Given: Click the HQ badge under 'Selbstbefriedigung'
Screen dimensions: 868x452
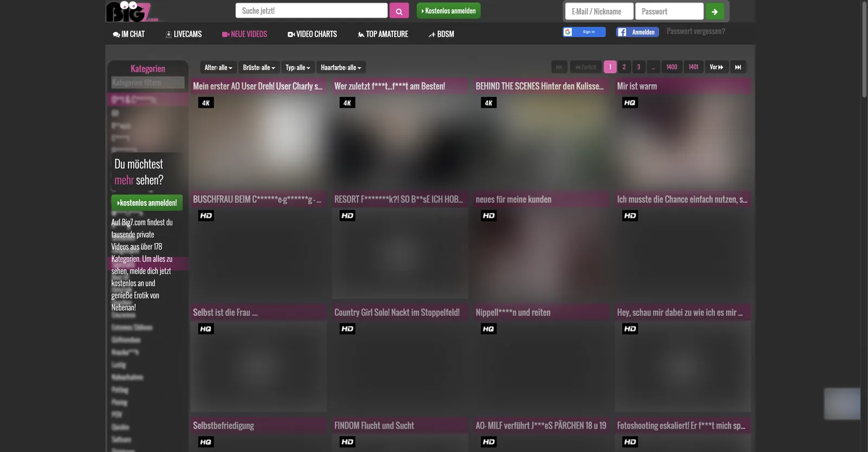Looking at the screenshot, I should click(x=206, y=442).
